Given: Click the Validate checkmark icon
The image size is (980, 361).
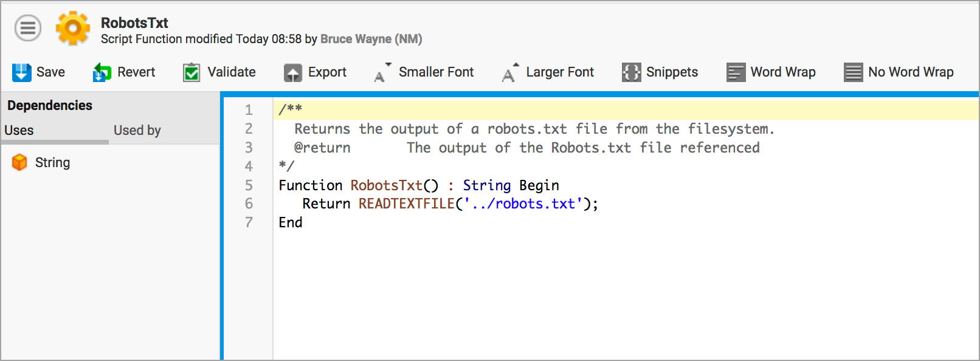Looking at the screenshot, I should click(192, 72).
